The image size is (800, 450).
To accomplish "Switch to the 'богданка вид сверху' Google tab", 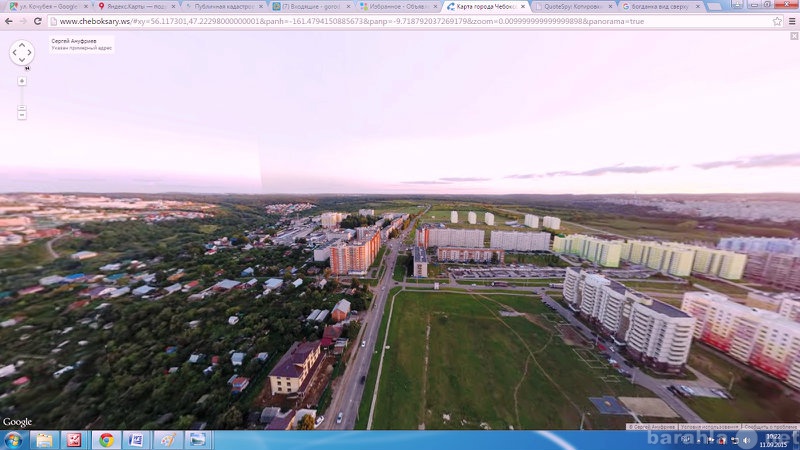I will coord(661,7).
